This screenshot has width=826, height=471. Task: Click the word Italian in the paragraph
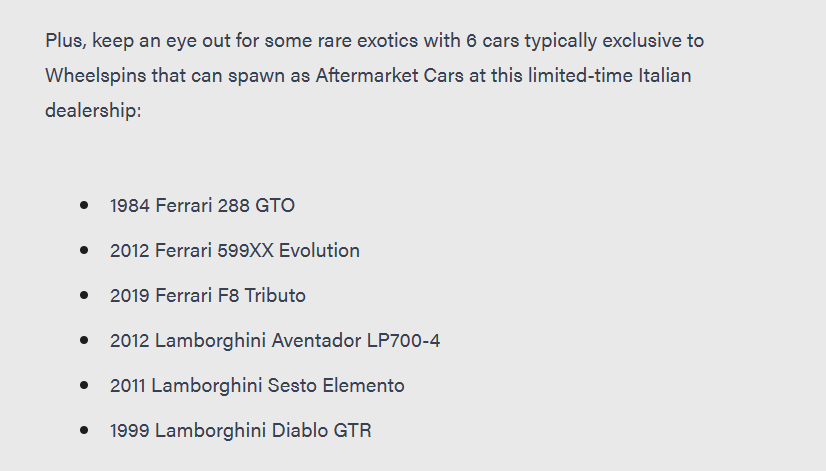[665, 75]
